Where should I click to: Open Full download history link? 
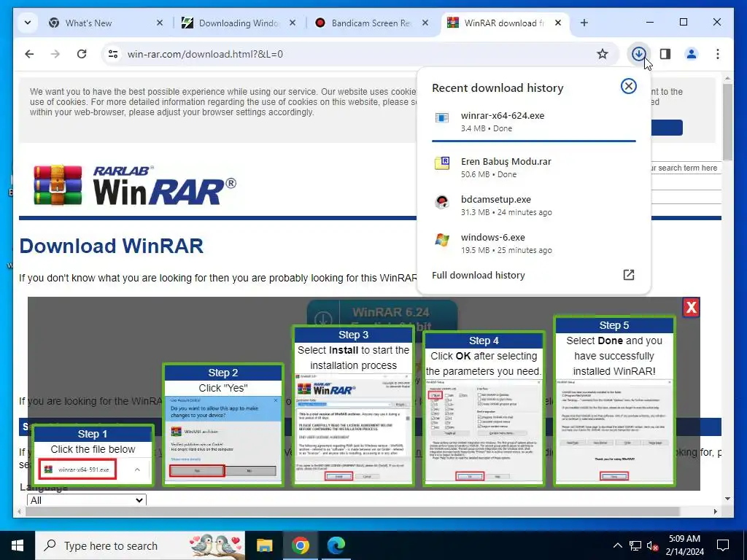pos(479,275)
